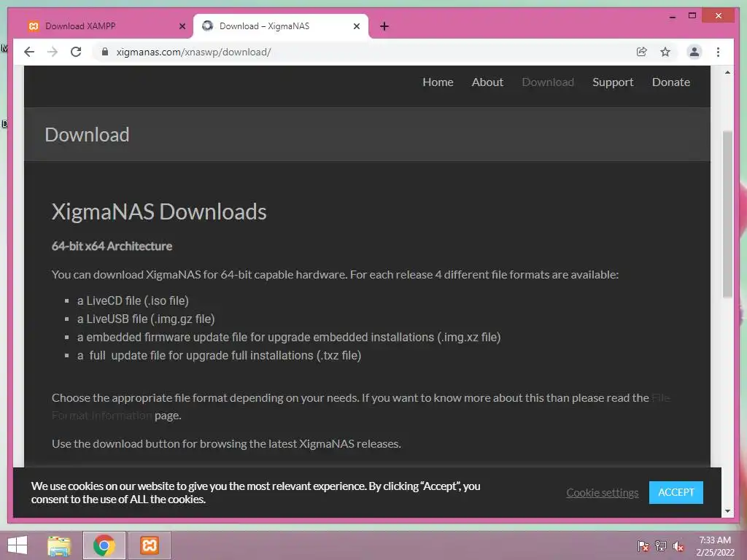
Task: View site info lock icon
Action: click(x=105, y=52)
